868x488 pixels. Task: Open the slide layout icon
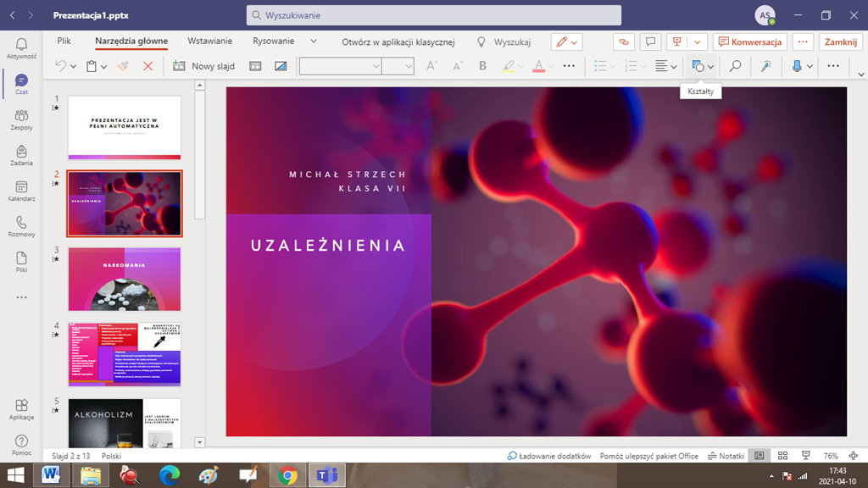(256, 66)
